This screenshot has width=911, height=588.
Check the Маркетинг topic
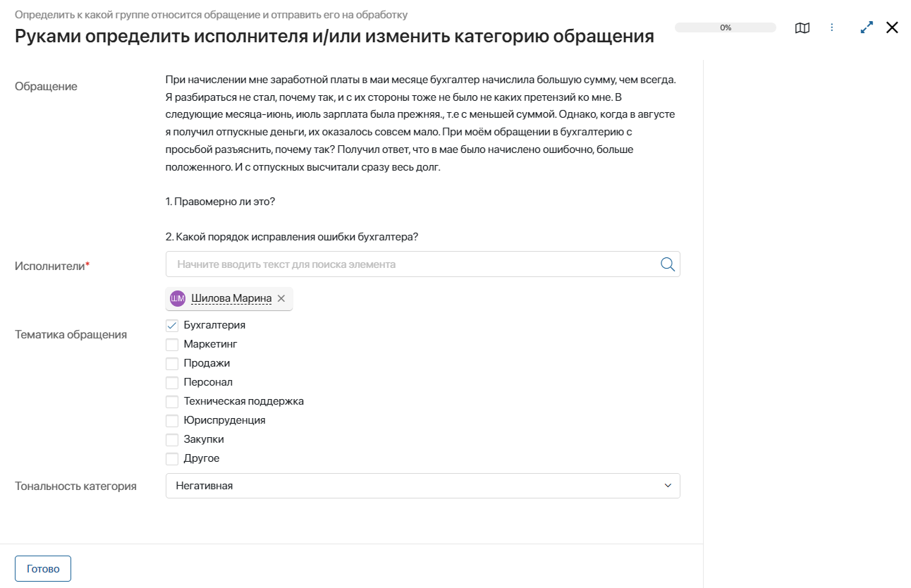tap(171, 344)
